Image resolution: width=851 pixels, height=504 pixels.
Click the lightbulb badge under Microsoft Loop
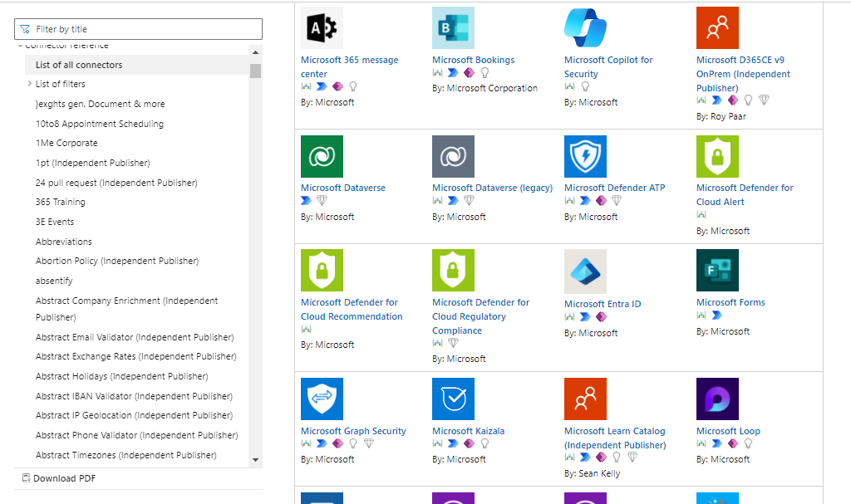pos(749,443)
